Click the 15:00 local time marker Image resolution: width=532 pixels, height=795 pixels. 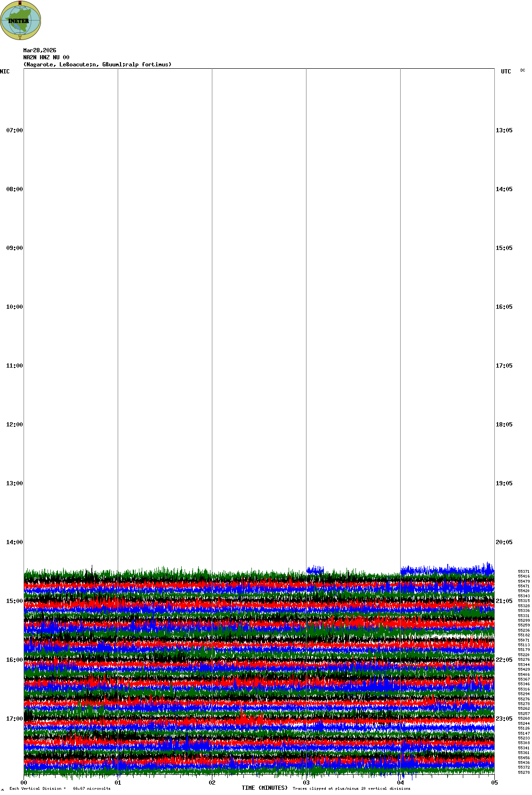(x=14, y=601)
